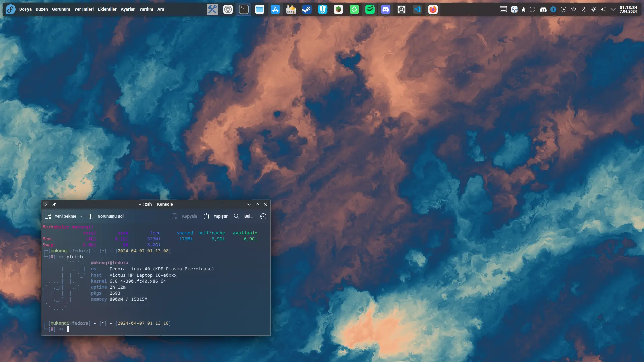Click the 'mukonqi@fedora' text in terminal
The image size is (644, 362).
tap(109, 263)
